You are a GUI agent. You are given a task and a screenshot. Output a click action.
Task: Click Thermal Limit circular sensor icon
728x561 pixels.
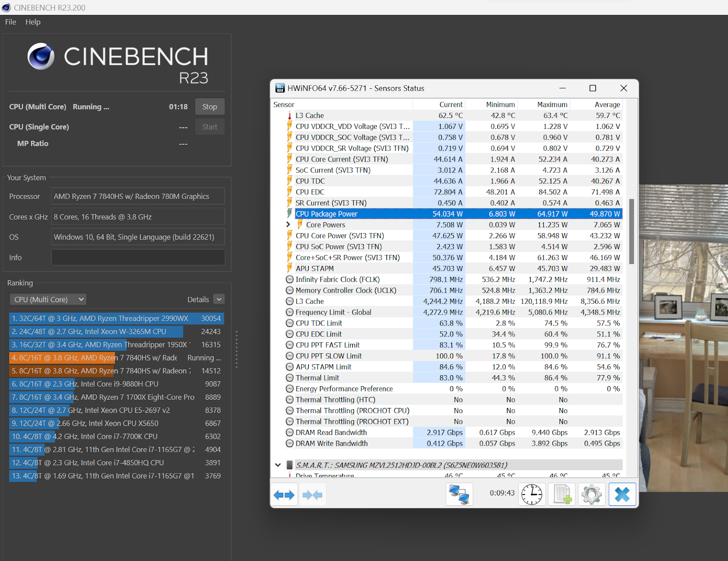289,378
